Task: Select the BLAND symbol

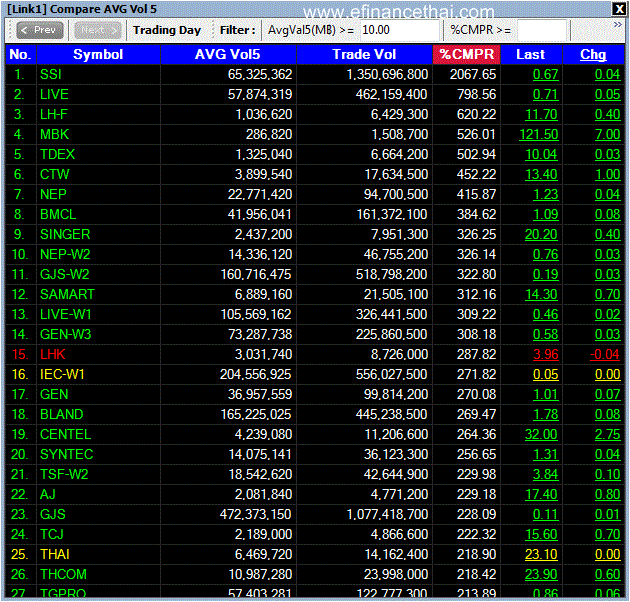Action: (x=61, y=414)
